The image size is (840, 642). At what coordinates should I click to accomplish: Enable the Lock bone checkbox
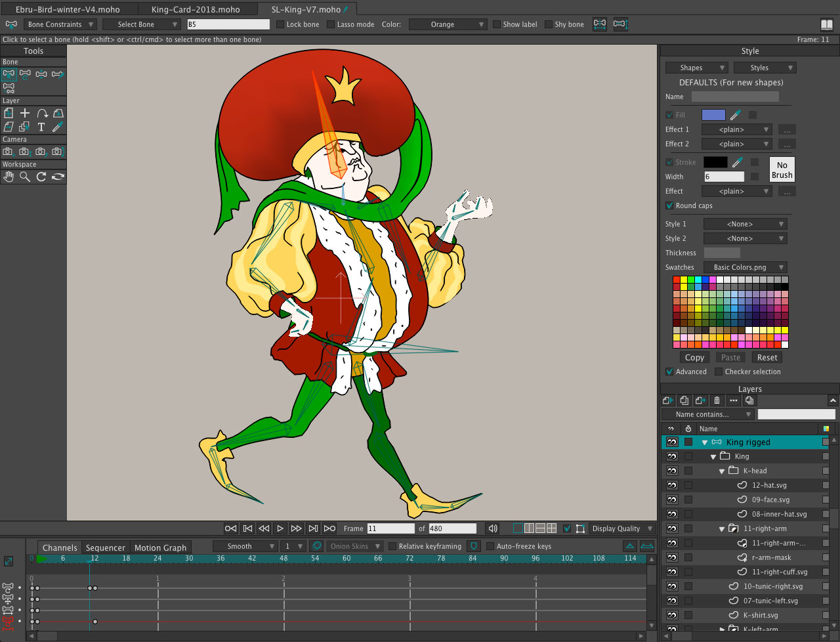click(280, 24)
